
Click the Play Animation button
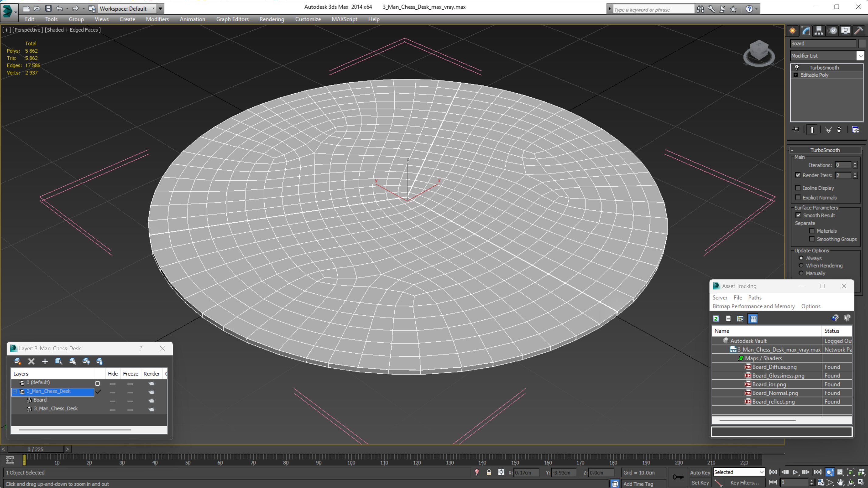click(795, 472)
